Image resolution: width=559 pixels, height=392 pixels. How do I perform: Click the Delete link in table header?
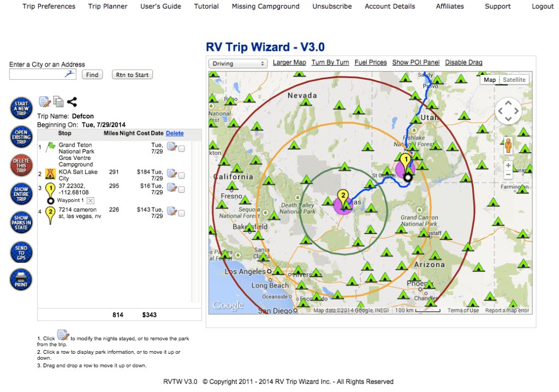click(175, 133)
